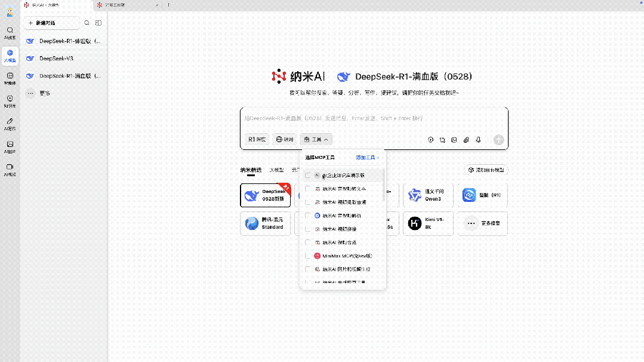Toggle the 联网 web search option
This screenshot has height=362, width=644.
[x=285, y=140]
